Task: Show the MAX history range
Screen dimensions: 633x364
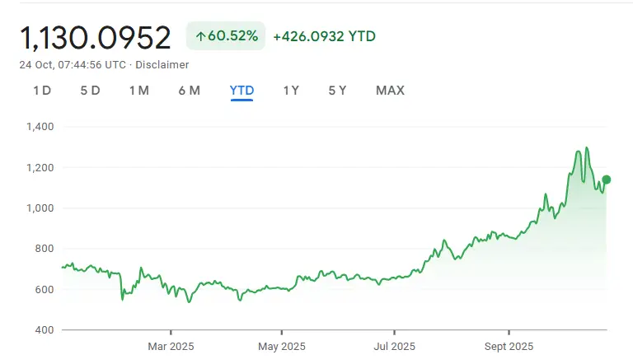Action: click(x=390, y=91)
